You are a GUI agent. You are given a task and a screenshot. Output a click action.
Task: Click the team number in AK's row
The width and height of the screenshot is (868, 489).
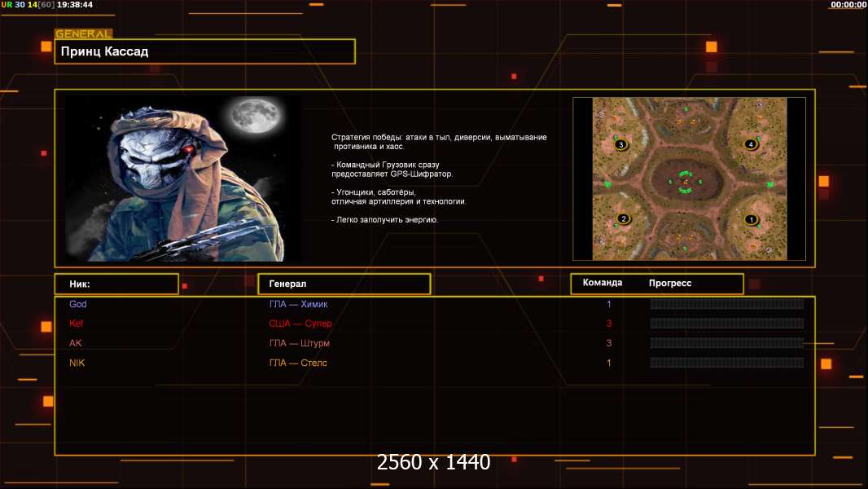pyautogui.click(x=609, y=343)
